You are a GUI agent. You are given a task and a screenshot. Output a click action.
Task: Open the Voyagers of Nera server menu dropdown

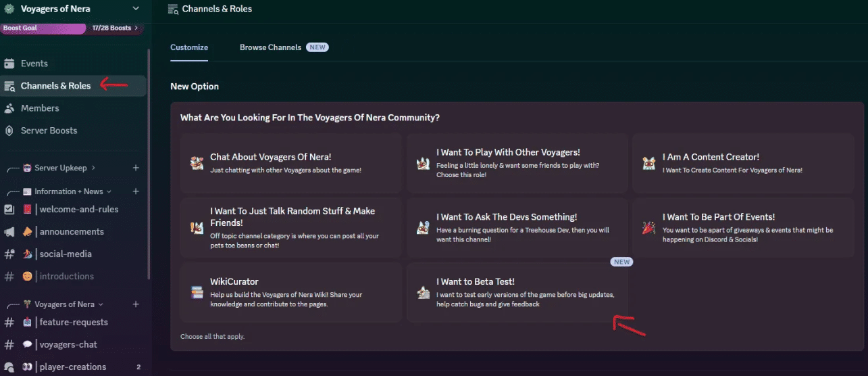[136, 9]
